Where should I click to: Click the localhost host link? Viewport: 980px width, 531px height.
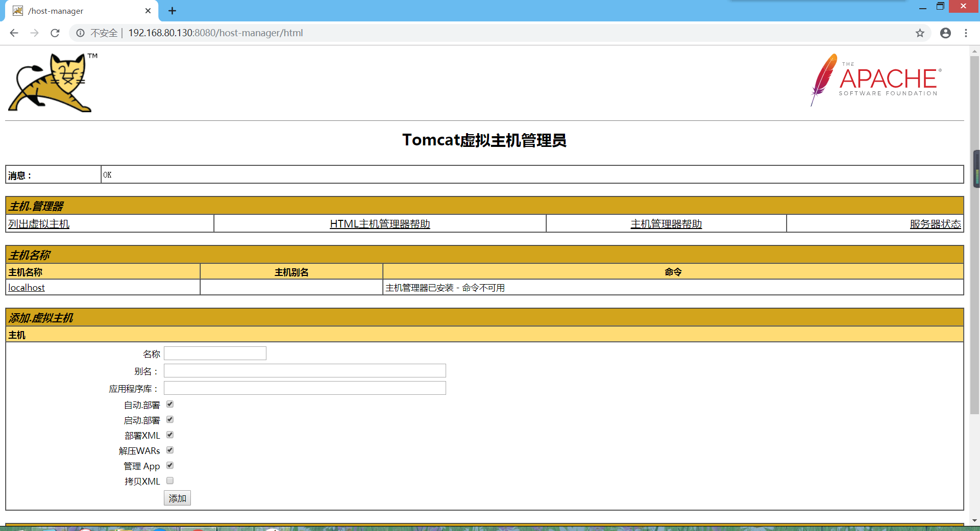coord(27,288)
